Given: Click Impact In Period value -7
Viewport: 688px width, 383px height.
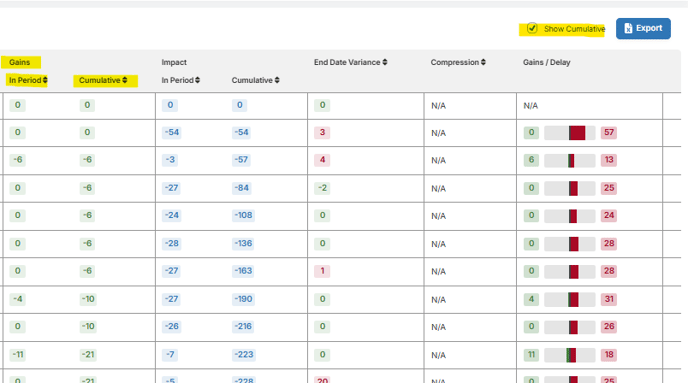Looking at the screenshot, I should tap(170, 354).
